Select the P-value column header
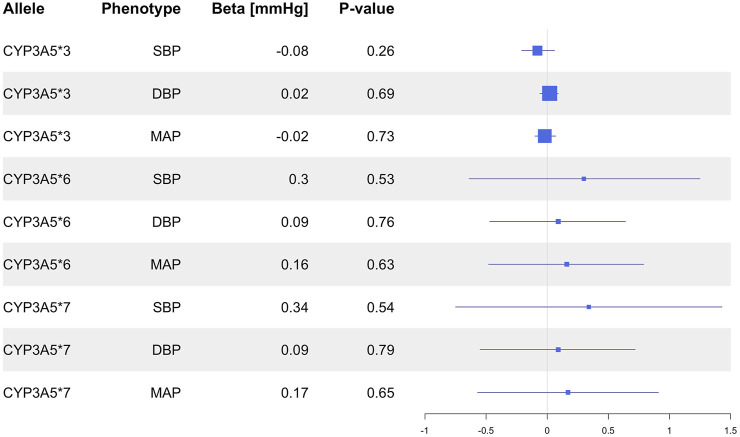 point(367,8)
